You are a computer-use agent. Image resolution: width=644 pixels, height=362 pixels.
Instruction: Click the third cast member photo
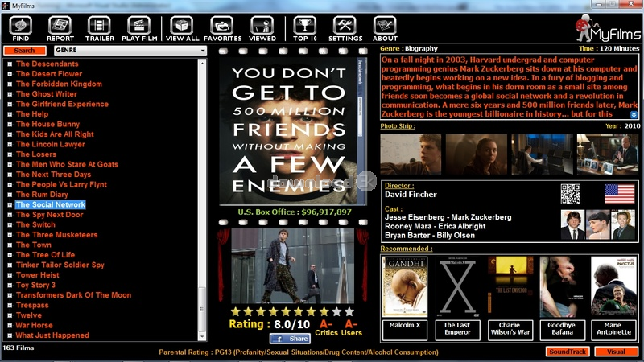[623, 225]
